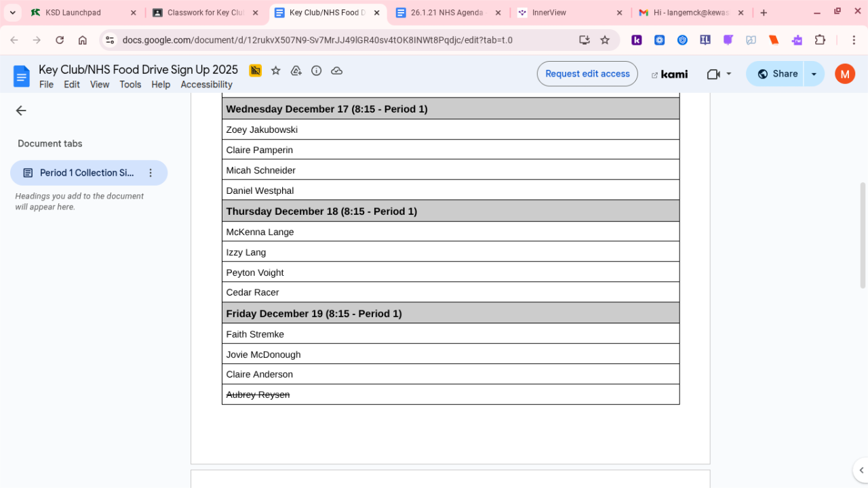Click the name Claire Pamperin

(x=260, y=150)
